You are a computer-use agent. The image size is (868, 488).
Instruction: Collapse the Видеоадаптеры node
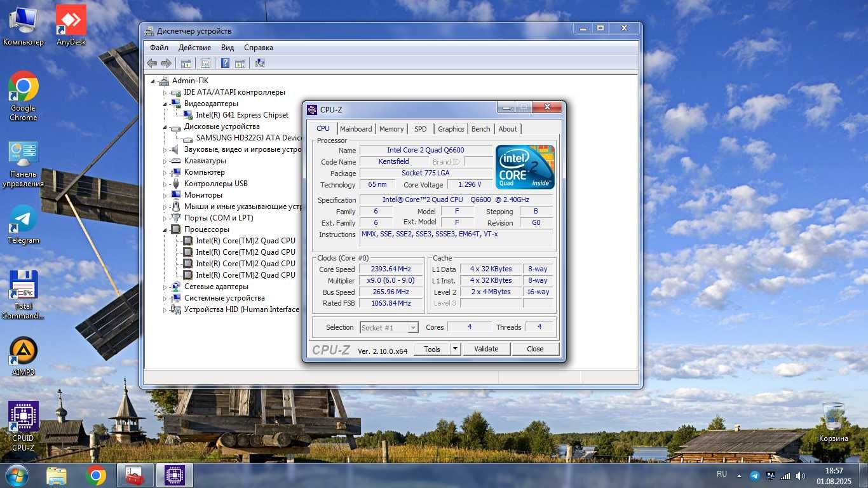pyautogui.click(x=165, y=104)
